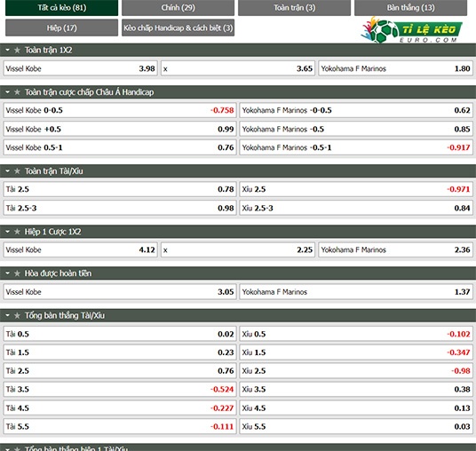Switch to Bàn thắng (13) tab
Image resolution: width=476 pixels, height=451 pixels.
pyautogui.click(x=411, y=8)
